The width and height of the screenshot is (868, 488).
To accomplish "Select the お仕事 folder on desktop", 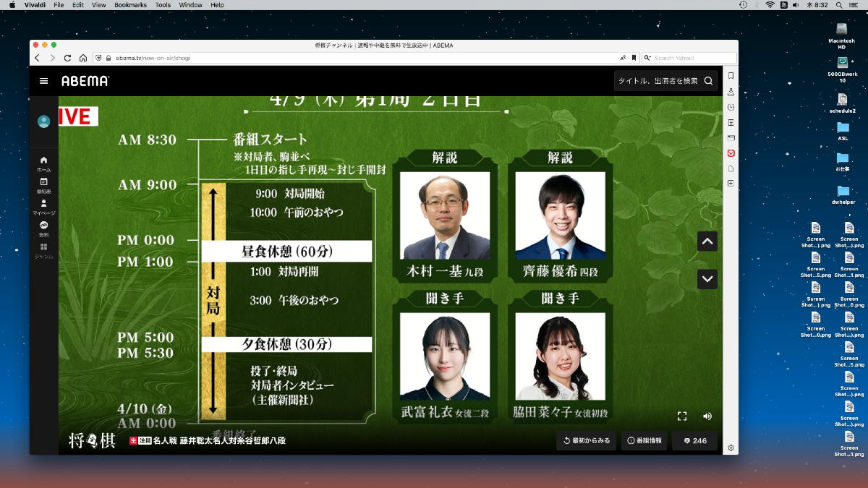I will [842, 161].
